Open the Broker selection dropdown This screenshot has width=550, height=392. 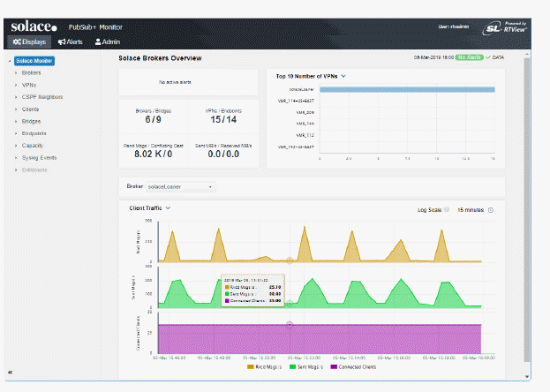pos(180,187)
